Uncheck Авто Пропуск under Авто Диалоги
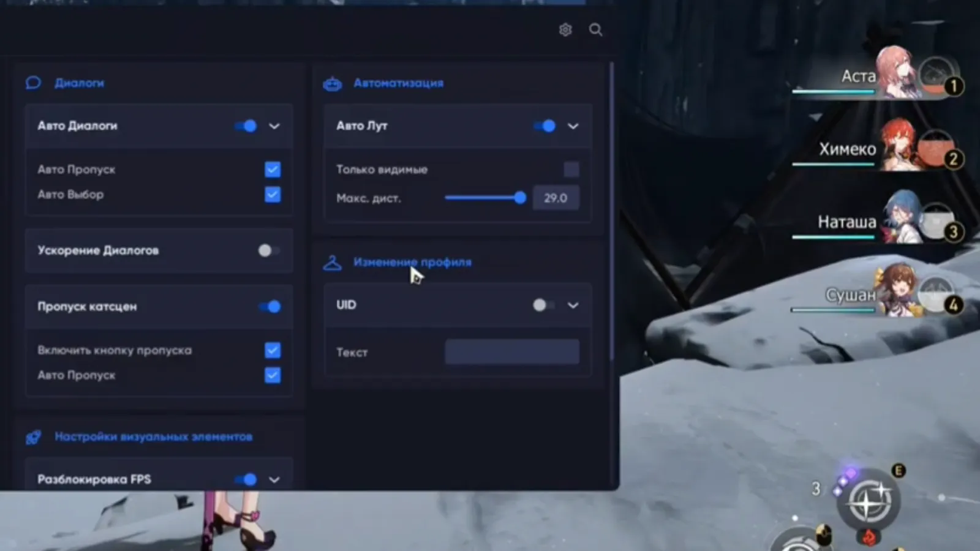The width and height of the screenshot is (980, 551). 273,170
